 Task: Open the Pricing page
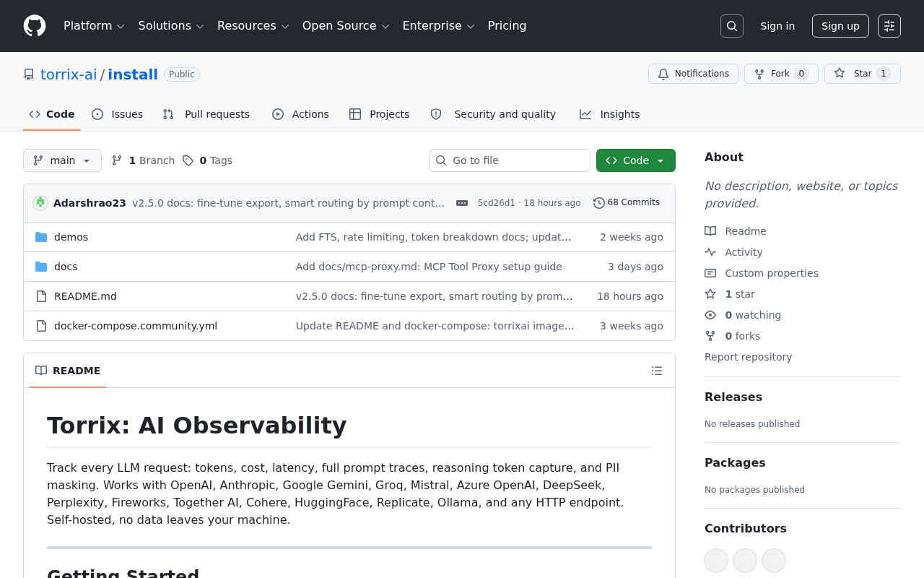tap(507, 26)
